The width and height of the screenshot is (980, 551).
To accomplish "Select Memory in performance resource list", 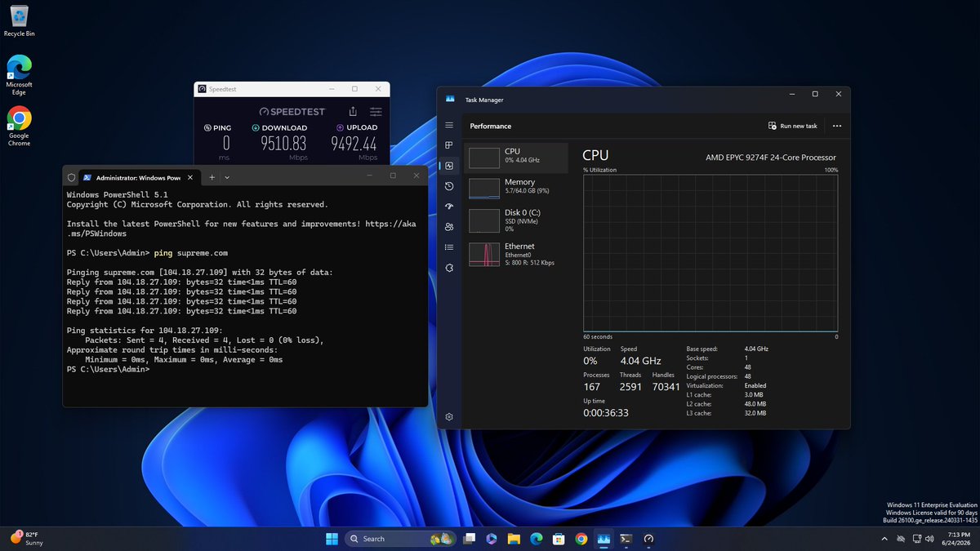I will (516, 189).
